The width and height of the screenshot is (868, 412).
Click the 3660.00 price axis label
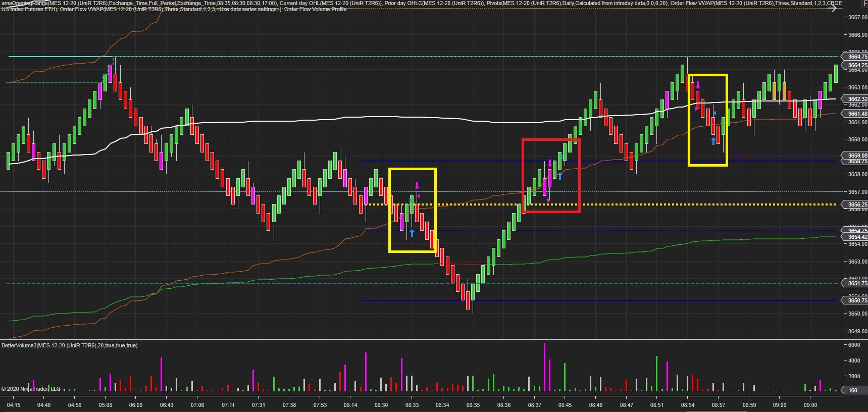click(x=857, y=139)
